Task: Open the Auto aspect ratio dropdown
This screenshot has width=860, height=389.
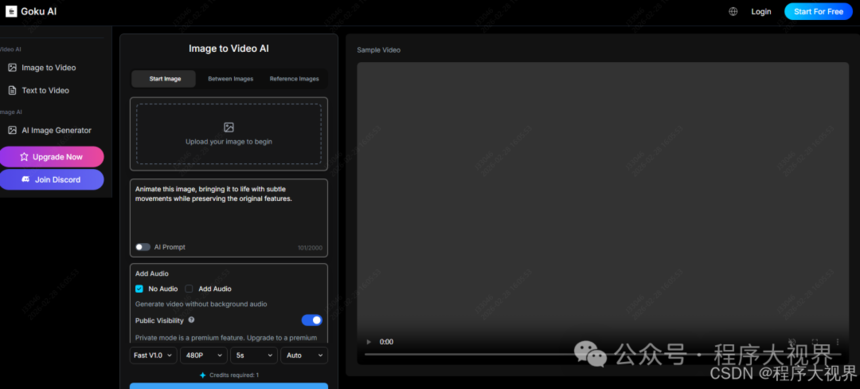Action: 304,355
